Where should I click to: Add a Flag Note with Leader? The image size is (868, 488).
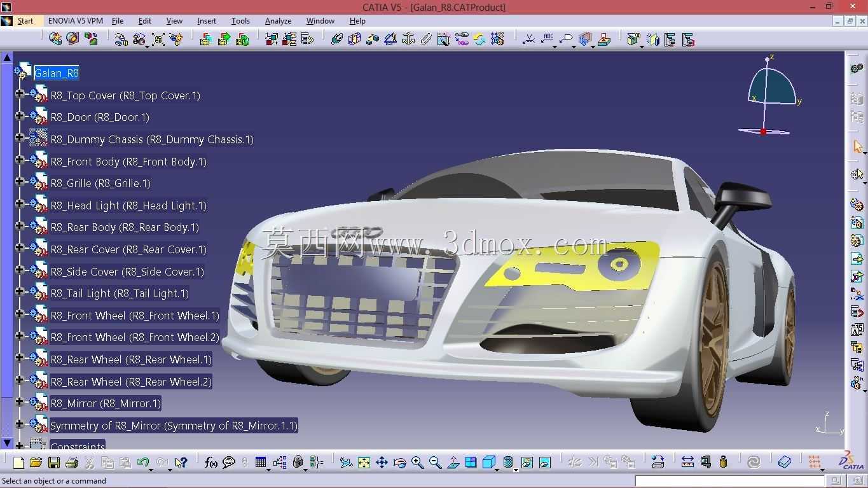(565, 39)
